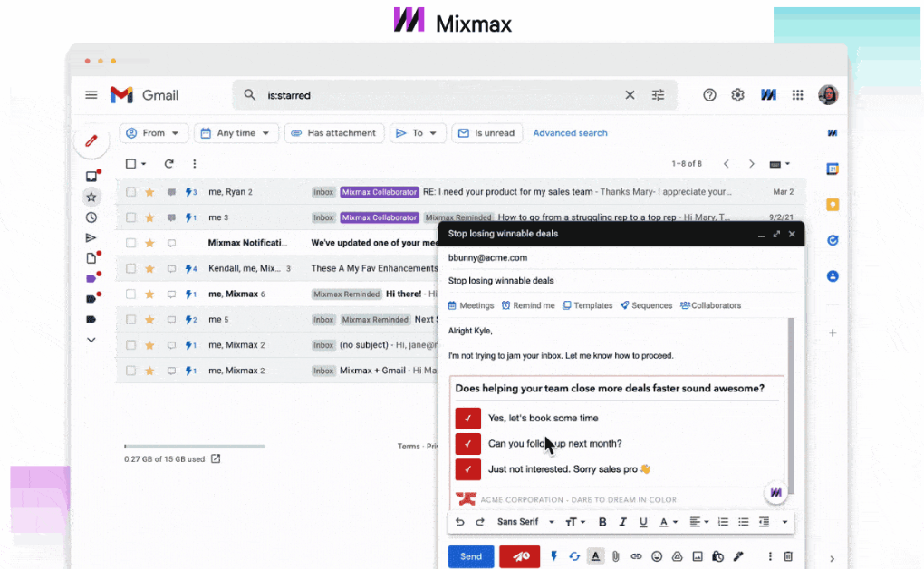Attach files with the paperclip icon

(616, 556)
